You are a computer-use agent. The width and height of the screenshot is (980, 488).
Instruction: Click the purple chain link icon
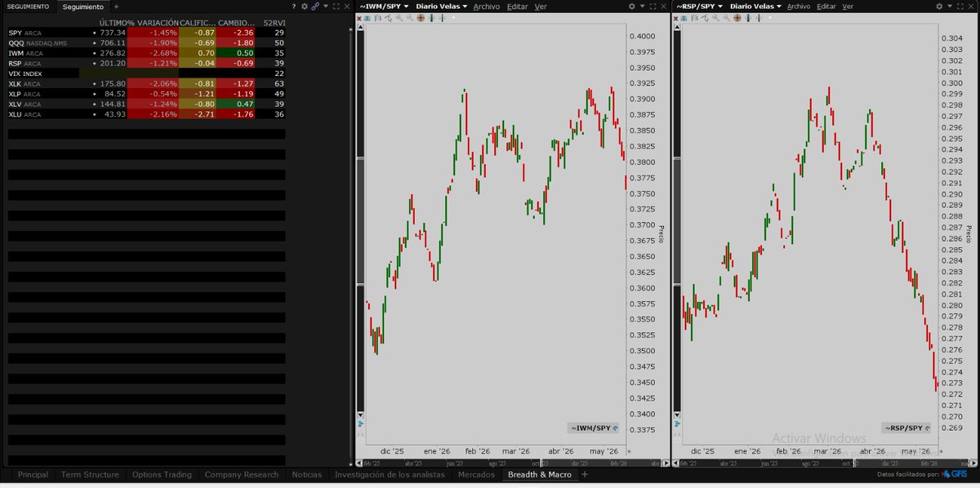315,6
